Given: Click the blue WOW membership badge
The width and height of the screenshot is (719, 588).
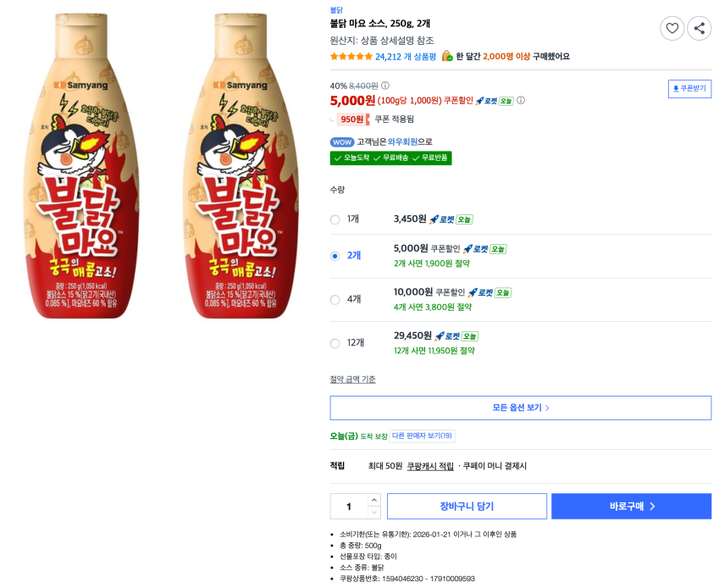Looking at the screenshot, I should click(342, 141).
